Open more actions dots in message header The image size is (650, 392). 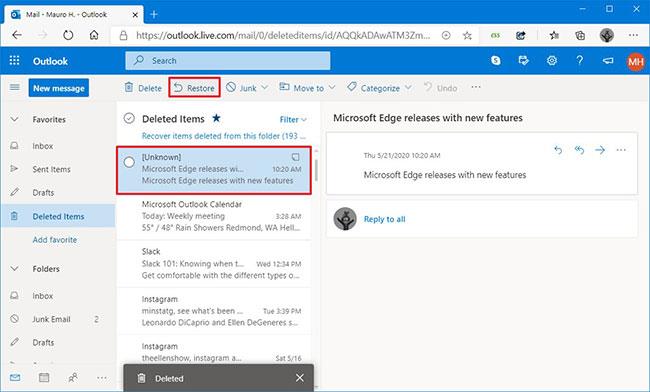(621, 150)
